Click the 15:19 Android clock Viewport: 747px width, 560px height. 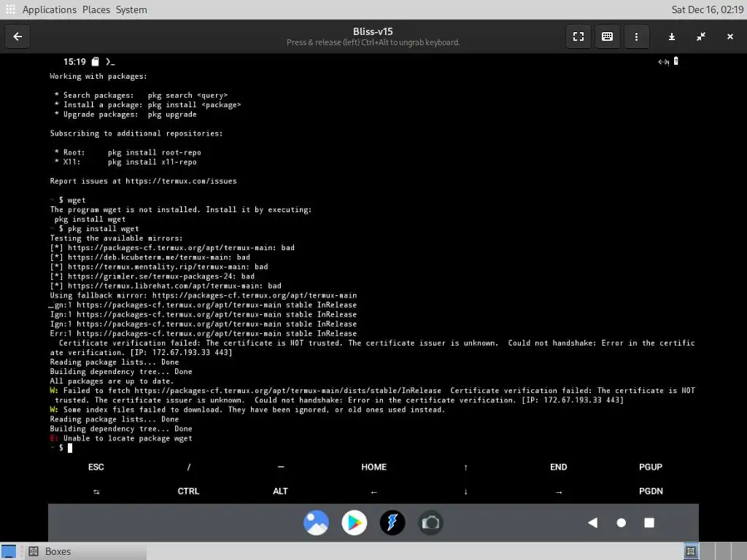pos(74,62)
